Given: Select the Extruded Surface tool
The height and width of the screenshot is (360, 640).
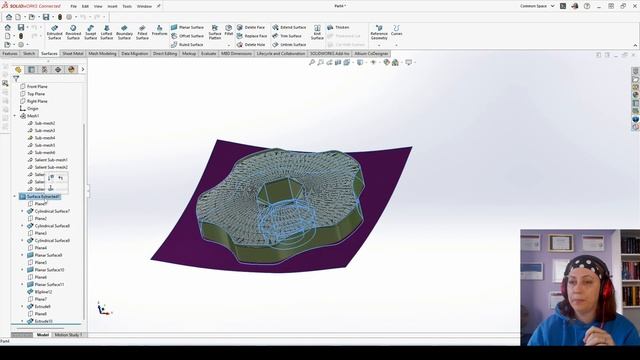Looking at the screenshot, I should pos(54,32).
